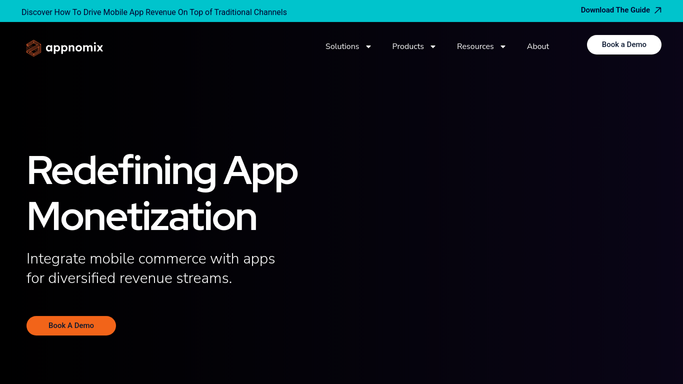Click the diversified revenue streams text line

pos(129,278)
